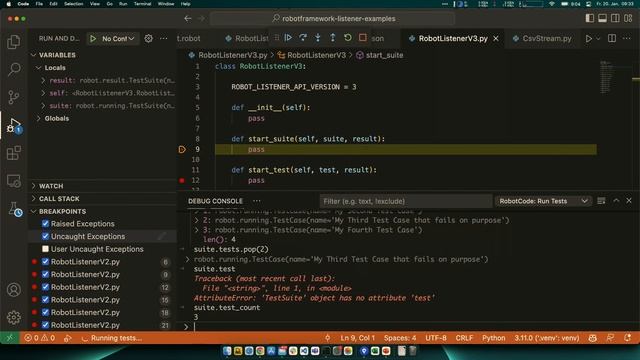
Task: Open the notifications bell in status bar
Action: (x=628, y=338)
